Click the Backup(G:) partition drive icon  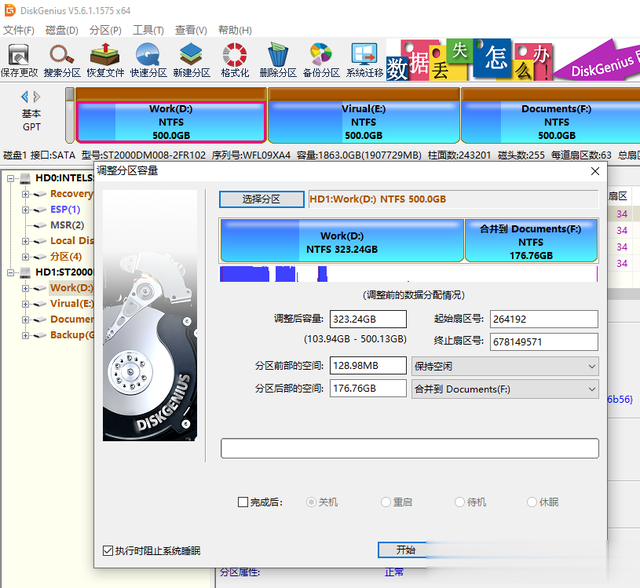pyautogui.click(x=40, y=335)
